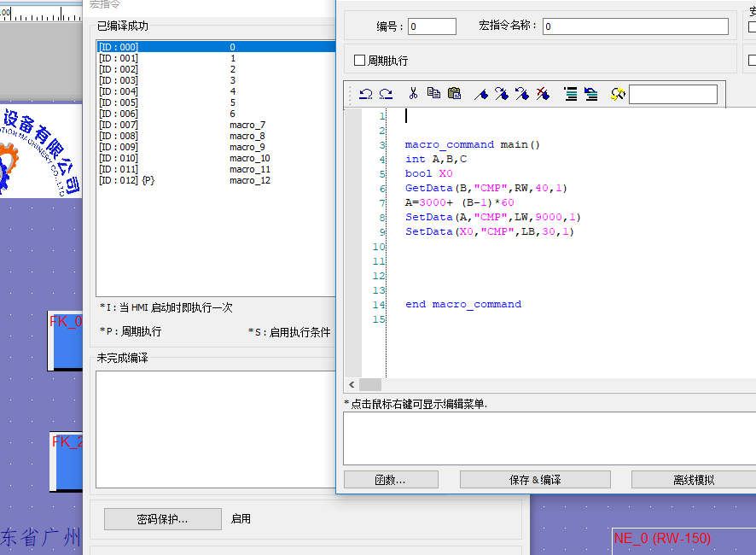Viewport: 756px width, 555px height.
Task: Click the 编号 number input field
Action: [432, 26]
